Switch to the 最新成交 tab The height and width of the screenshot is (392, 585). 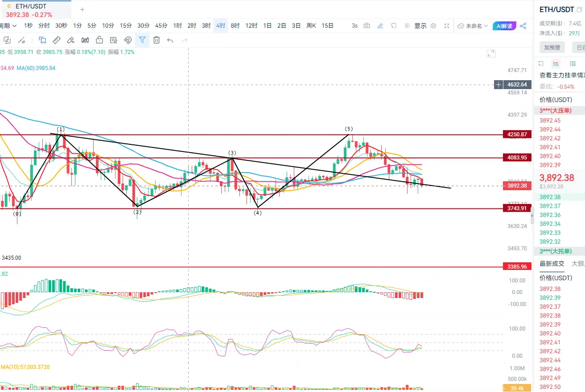coord(552,264)
